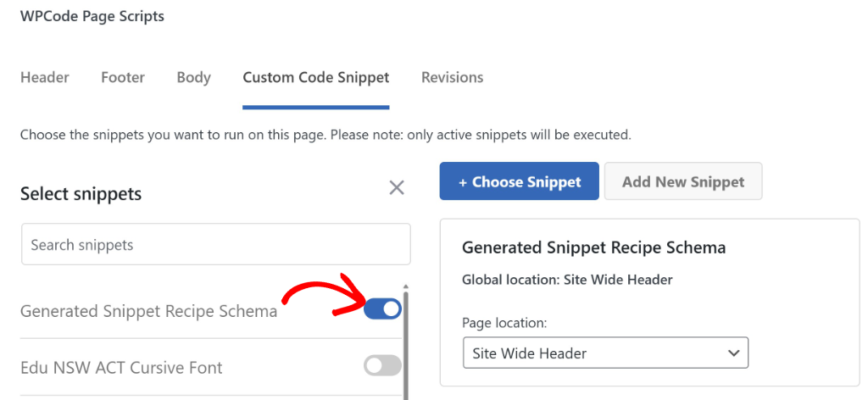Select Edu NSW ACT Cursive Font list item label

coord(121,368)
